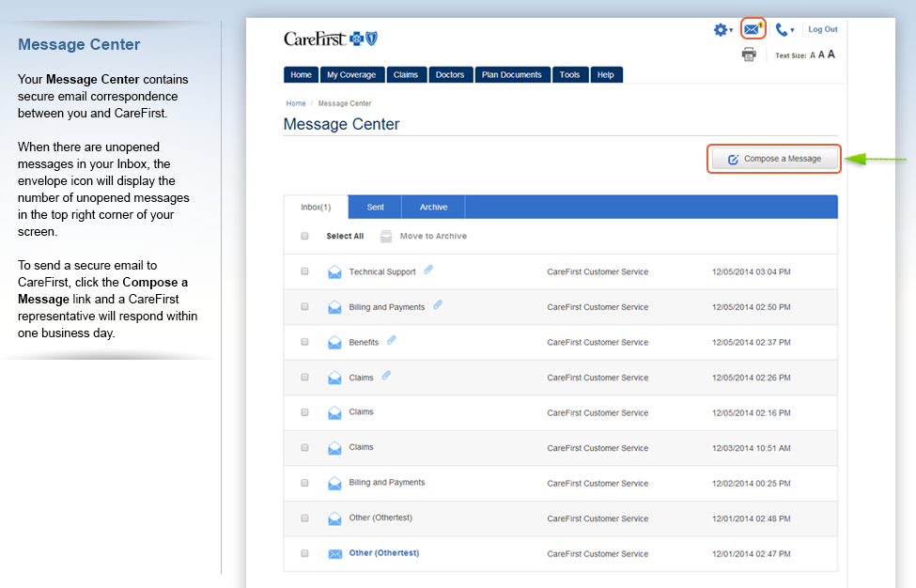Image resolution: width=916 pixels, height=588 pixels.
Task: Open the Plan Documents menu
Action: [512, 75]
